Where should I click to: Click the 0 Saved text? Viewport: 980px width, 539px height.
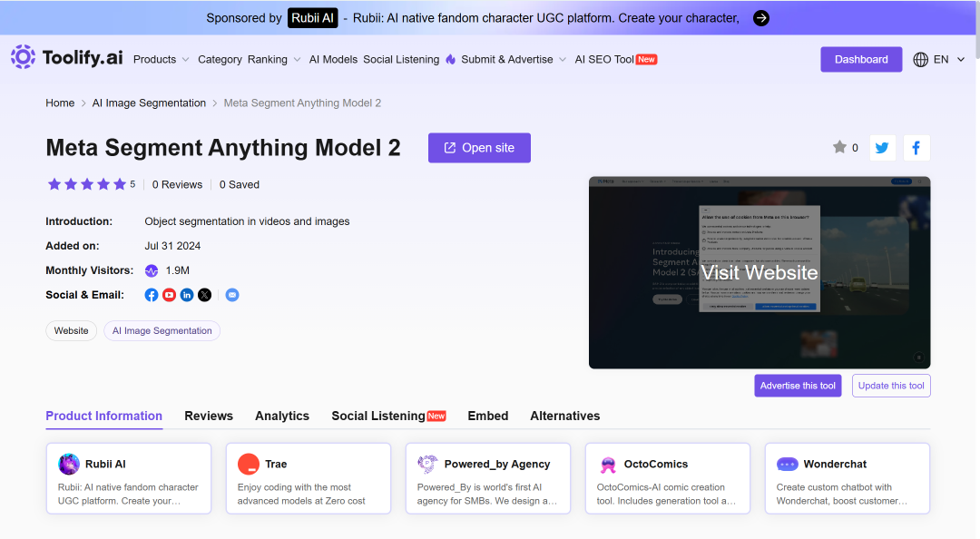pos(240,184)
